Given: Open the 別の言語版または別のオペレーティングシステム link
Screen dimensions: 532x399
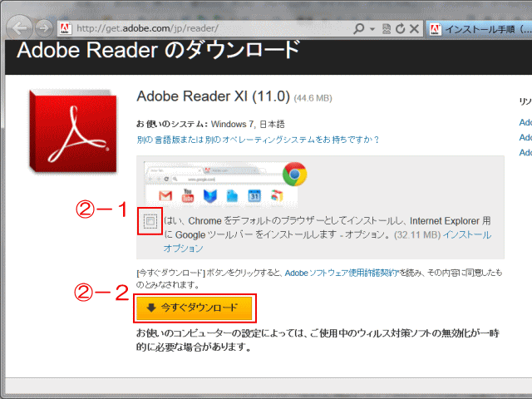Looking at the screenshot, I should coord(258,140).
